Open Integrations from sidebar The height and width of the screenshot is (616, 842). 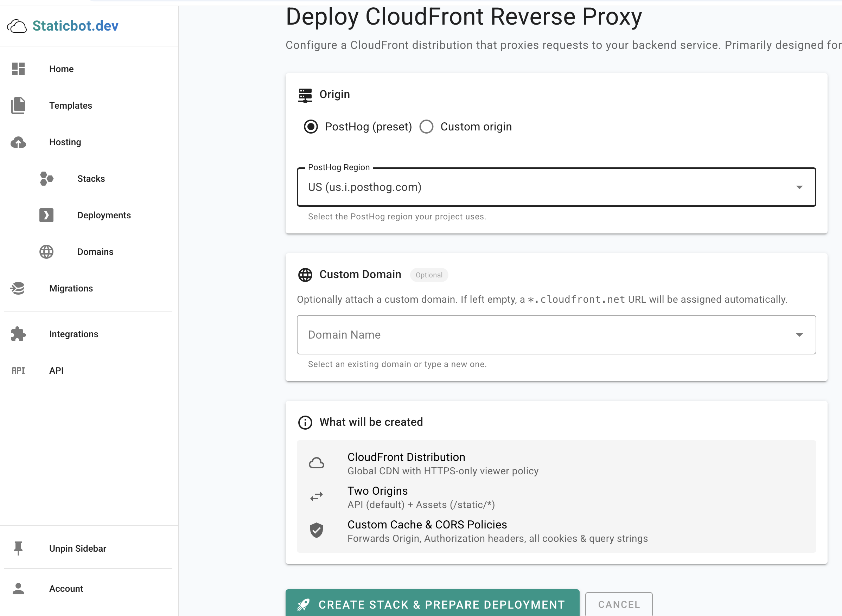pos(89,334)
